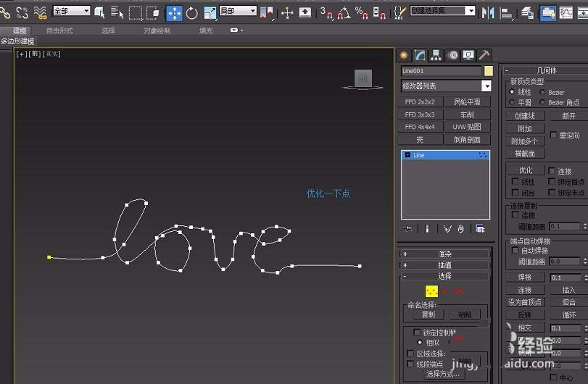The height and width of the screenshot is (384, 588).
Task: Collapse the 选择 rollout
Action: click(x=444, y=276)
